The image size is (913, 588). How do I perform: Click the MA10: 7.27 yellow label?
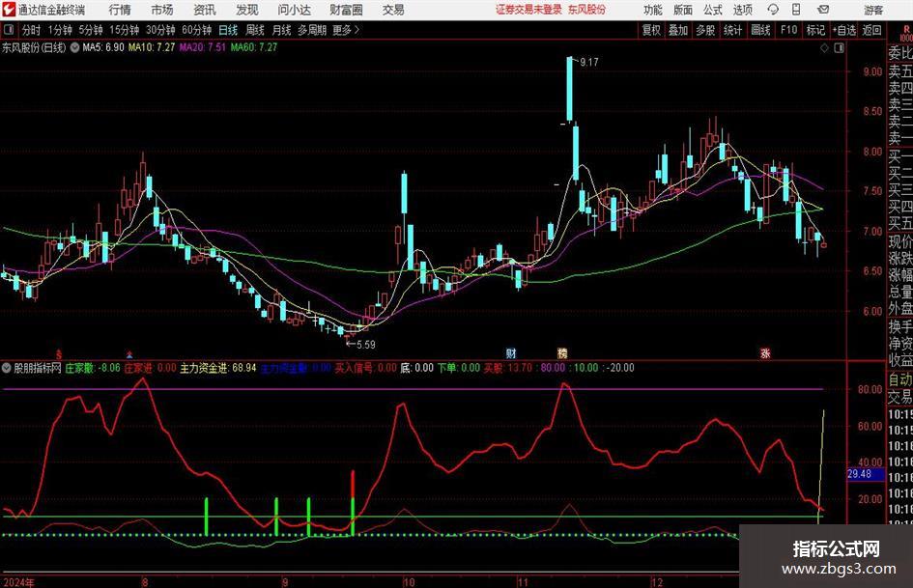[x=152, y=47]
